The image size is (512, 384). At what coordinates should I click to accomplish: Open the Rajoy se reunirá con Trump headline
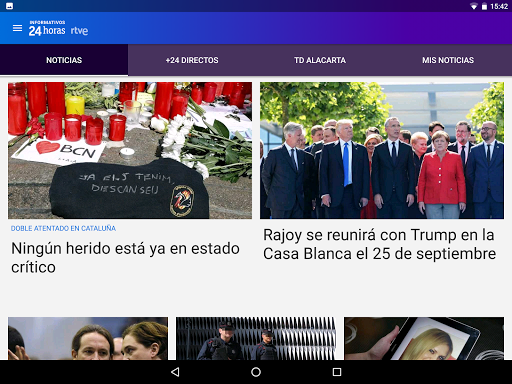(x=380, y=244)
